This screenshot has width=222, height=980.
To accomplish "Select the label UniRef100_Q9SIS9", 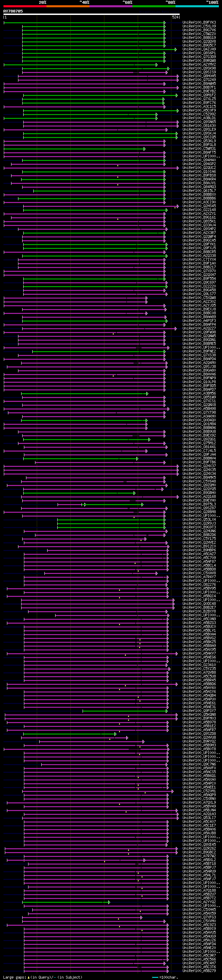I will point(199,72).
